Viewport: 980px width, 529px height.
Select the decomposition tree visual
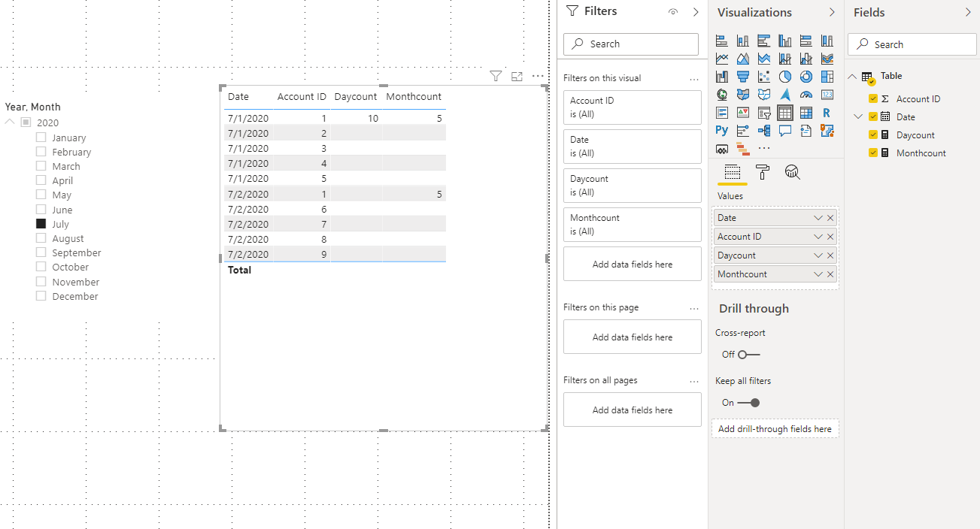click(x=764, y=131)
